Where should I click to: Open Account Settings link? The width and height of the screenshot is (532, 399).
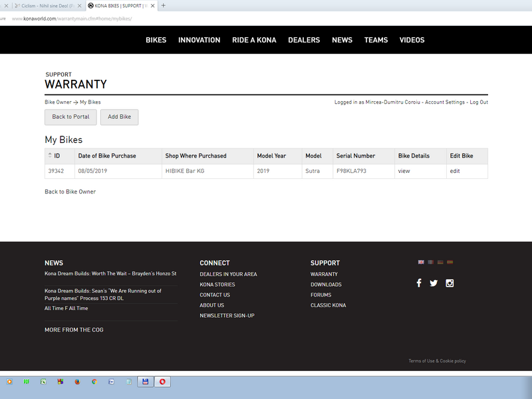pos(445,102)
